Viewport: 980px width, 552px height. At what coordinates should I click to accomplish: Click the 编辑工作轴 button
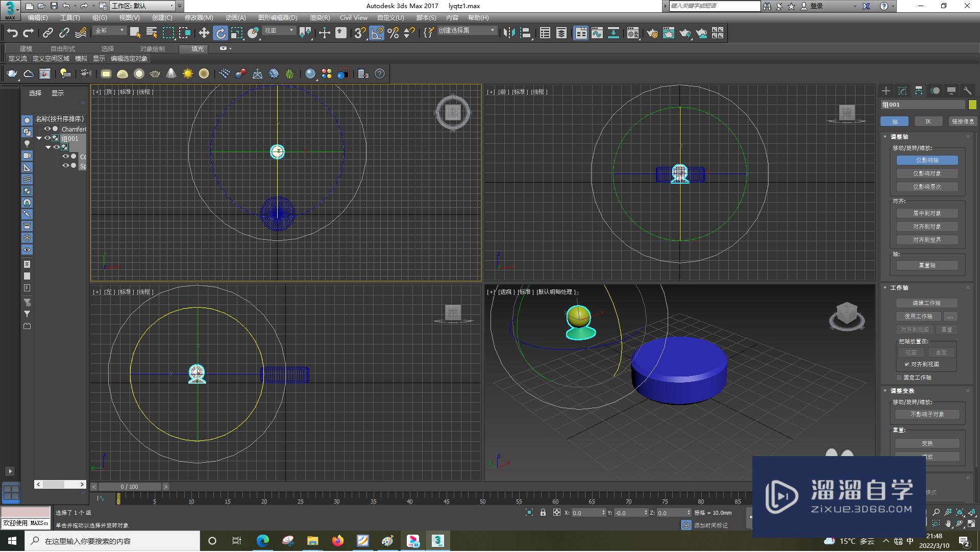coord(926,303)
